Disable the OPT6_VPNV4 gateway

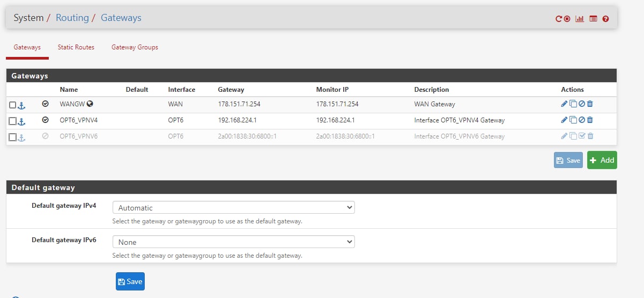coord(581,120)
